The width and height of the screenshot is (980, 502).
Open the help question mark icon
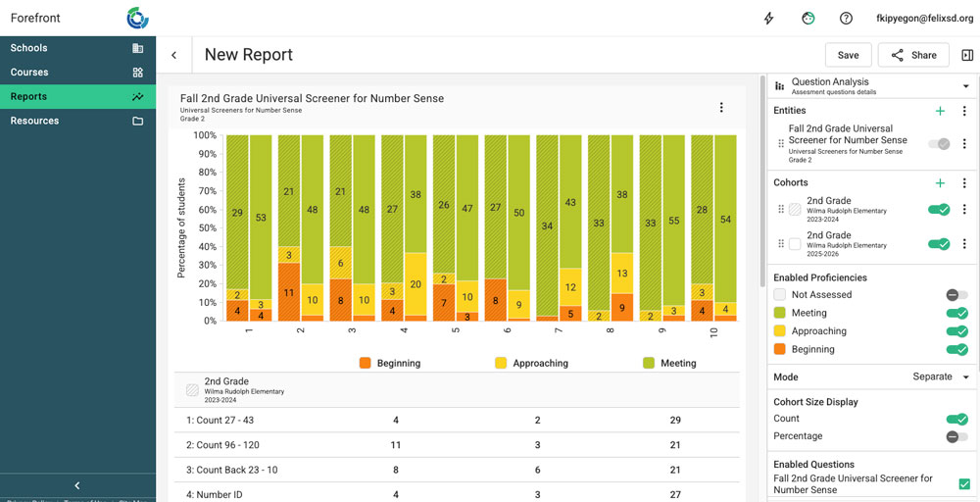[846, 18]
